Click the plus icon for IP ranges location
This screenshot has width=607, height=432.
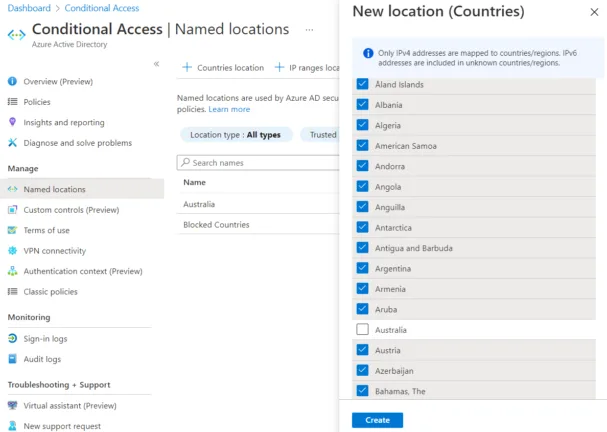tap(279, 67)
